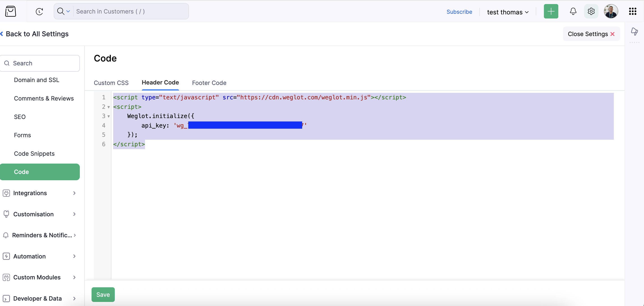Image resolution: width=644 pixels, height=306 pixels.
Task: Click the Developer & Data terminal icon
Action: (x=6, y=299)
